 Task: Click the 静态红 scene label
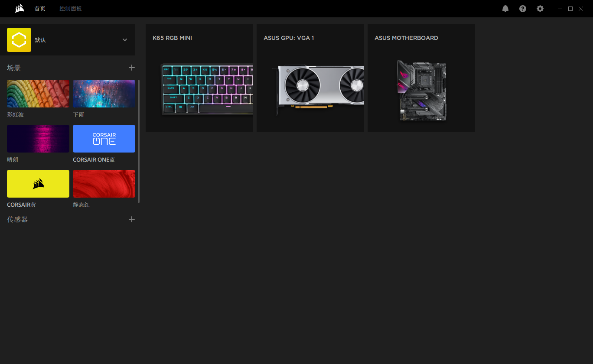coord(81,205)
